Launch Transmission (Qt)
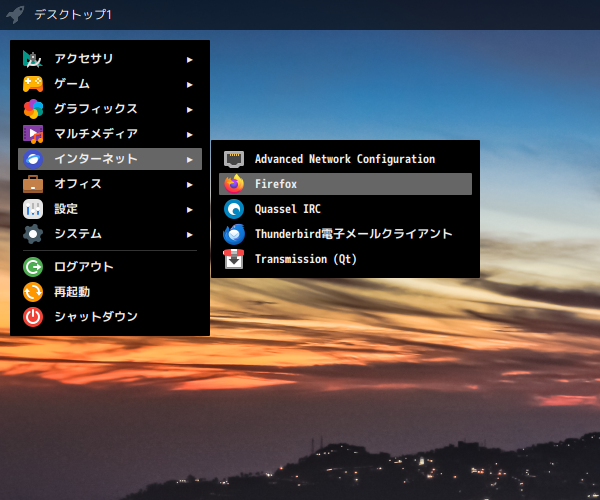600x500 pixels. coord(345,259)
